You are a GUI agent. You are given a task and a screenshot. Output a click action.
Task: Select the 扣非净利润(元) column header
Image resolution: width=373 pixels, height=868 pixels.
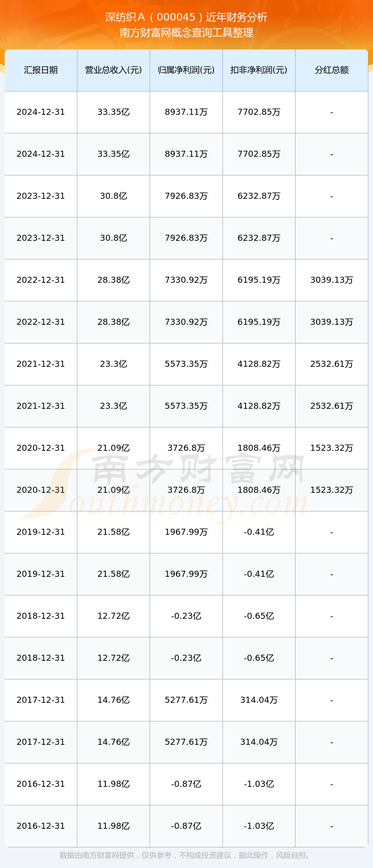coord(259,70)
